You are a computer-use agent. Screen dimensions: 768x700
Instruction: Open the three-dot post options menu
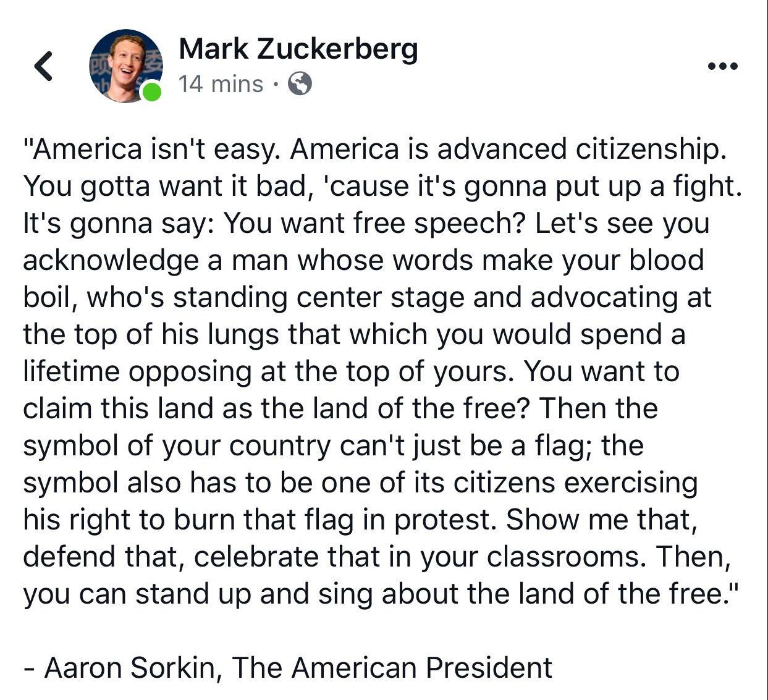722,66
